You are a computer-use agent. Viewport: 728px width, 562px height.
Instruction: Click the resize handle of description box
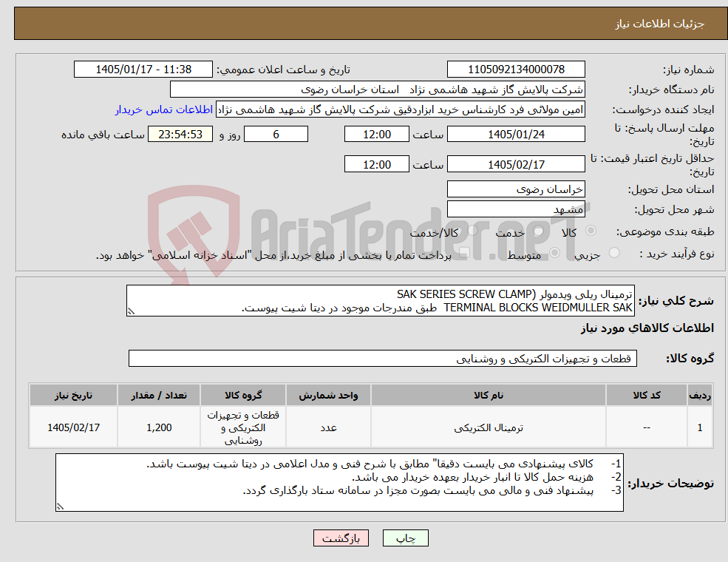(131, 311)
